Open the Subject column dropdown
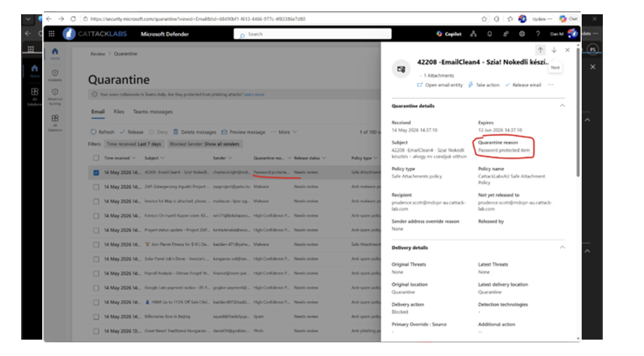The height and width of the screenshot is (356, 644). pyautogui.click(x=155, y=158)
